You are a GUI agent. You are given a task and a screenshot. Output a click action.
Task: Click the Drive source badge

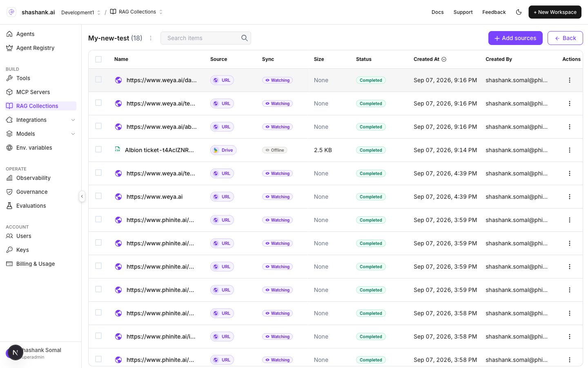click(x=223, y=150)
